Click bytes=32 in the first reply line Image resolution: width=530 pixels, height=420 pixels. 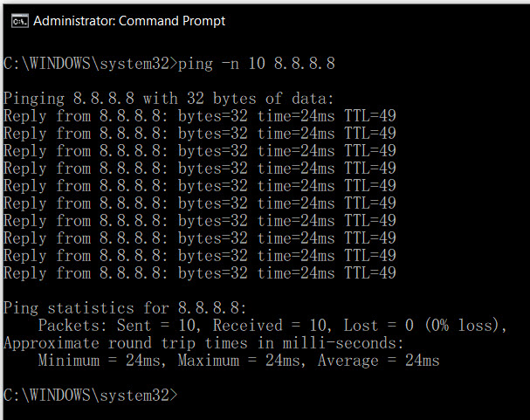[213, 116]
